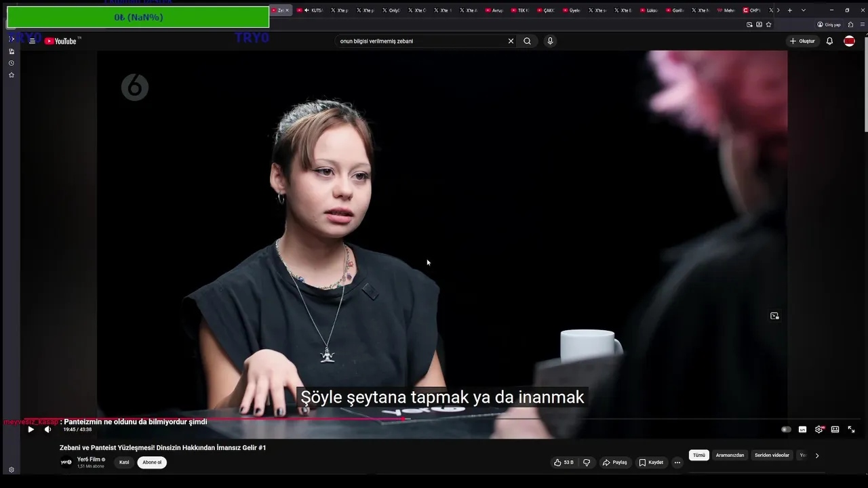Dislike the video
Image resolution: width=868 pixels, height=488 pixels.
(587, 462)
